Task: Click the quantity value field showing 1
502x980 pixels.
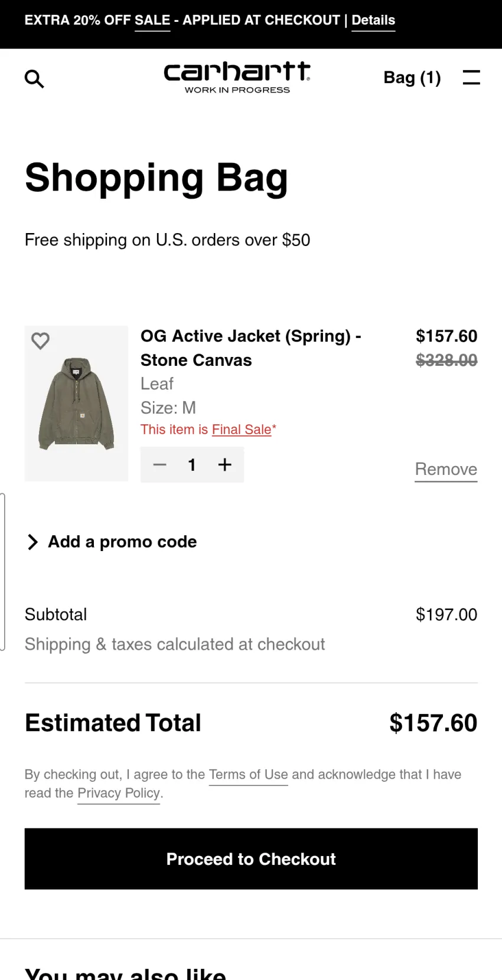Action: tap(192, 465)
